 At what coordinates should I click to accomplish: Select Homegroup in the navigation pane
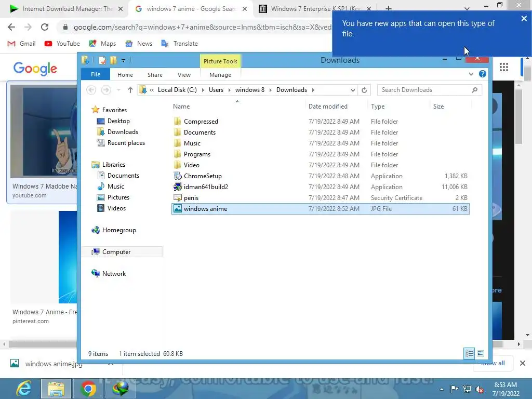click(119, 230)
